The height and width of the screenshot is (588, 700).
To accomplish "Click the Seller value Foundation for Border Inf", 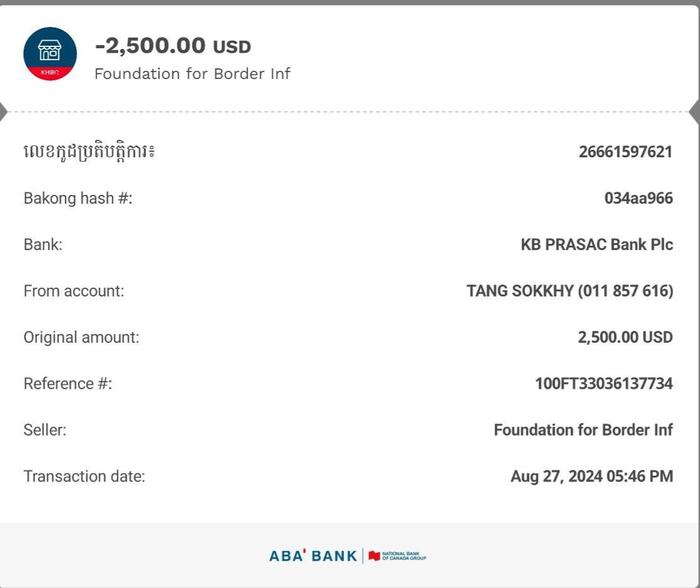I will (x=583, y=429).
